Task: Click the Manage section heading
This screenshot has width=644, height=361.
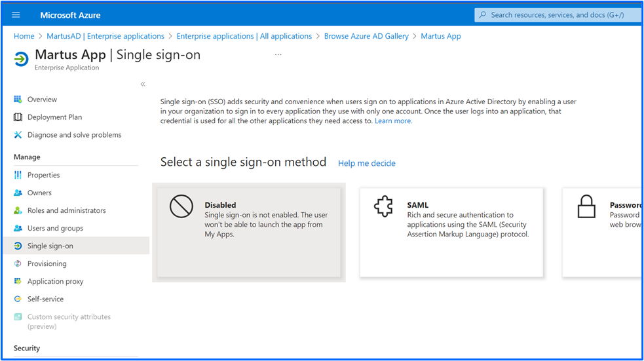Action: tap(27, 157)
